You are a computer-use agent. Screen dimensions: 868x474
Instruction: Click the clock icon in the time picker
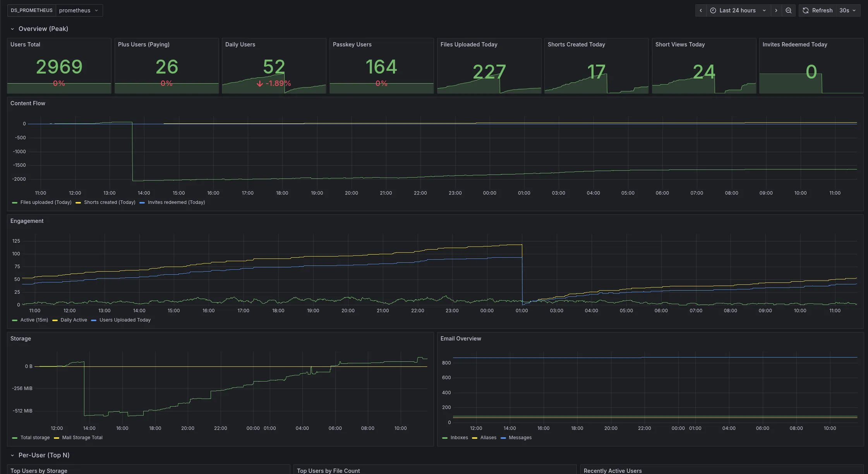click(x=712, y=10)
